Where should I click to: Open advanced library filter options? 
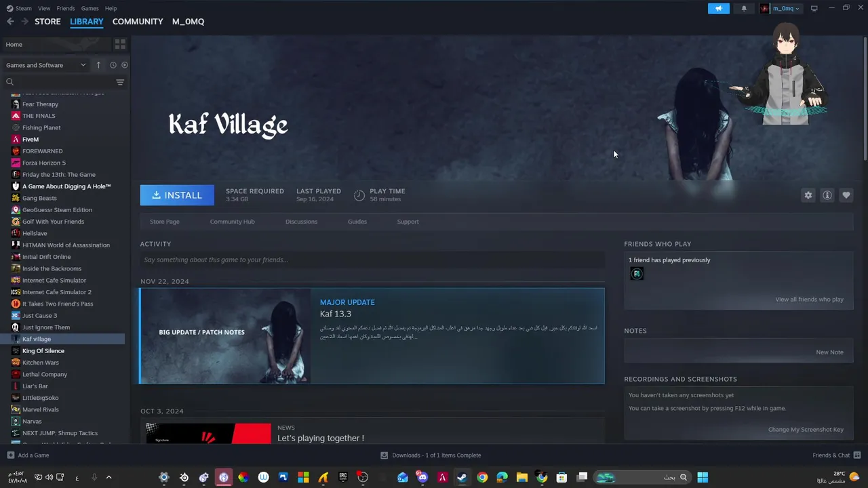(120, 82)
